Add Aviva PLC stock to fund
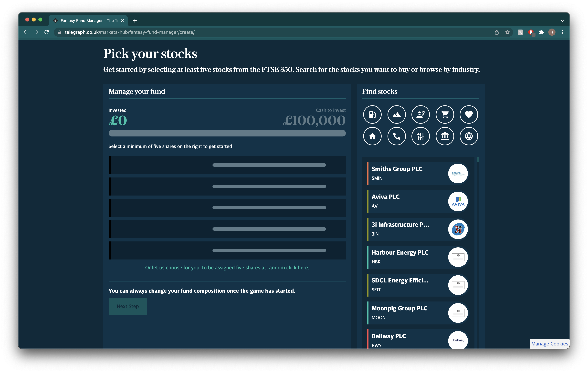 [x=418, y=201]
